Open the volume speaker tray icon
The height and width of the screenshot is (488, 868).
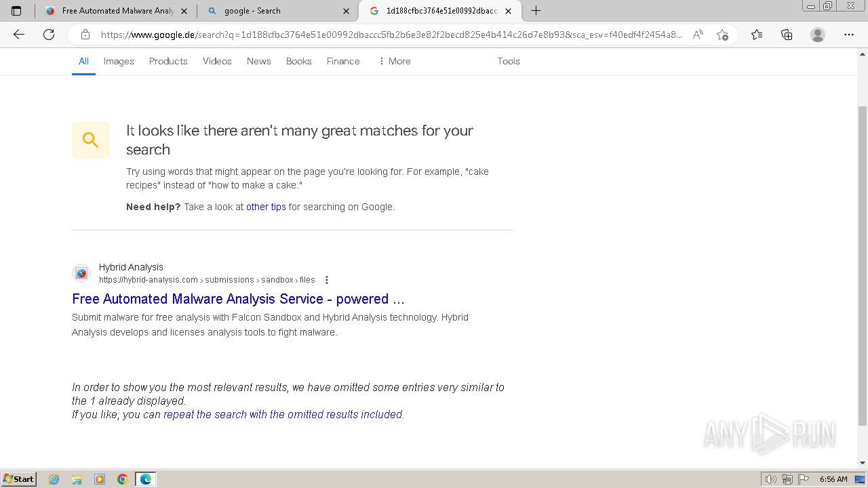(771, 479)
